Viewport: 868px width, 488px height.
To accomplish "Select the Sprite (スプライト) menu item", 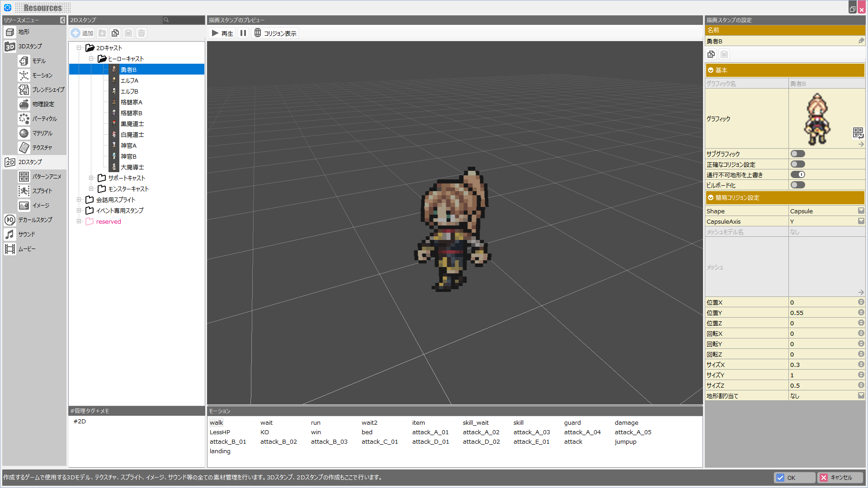I will pyautogui.click(x=42, y=191).
